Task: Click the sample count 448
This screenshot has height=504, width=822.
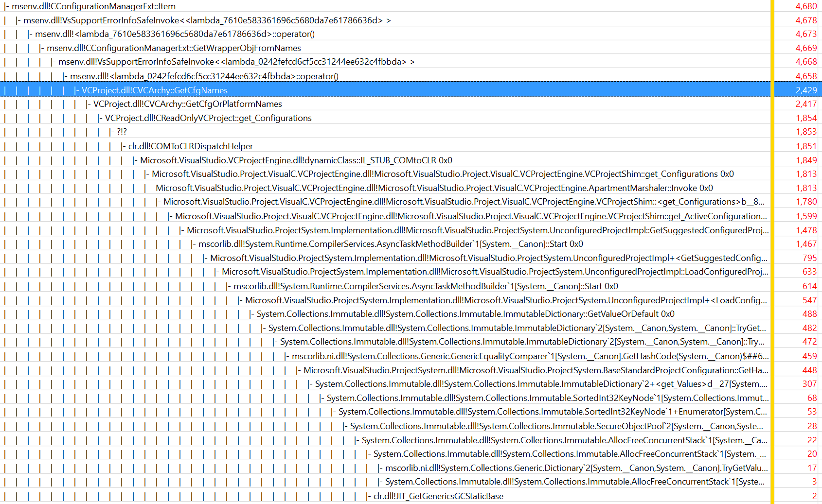Action: 810,370
